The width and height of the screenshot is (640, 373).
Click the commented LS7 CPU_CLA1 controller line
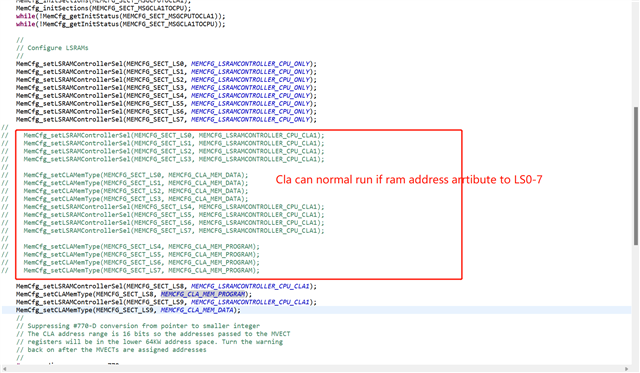coord(174,231)
